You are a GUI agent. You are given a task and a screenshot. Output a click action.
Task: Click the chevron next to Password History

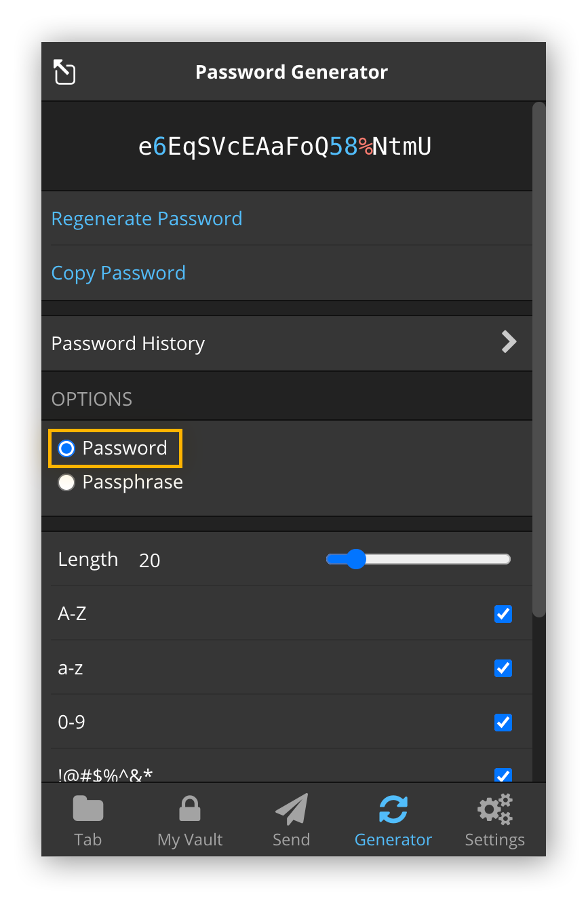pyautogui.click(x=508, y=342)
